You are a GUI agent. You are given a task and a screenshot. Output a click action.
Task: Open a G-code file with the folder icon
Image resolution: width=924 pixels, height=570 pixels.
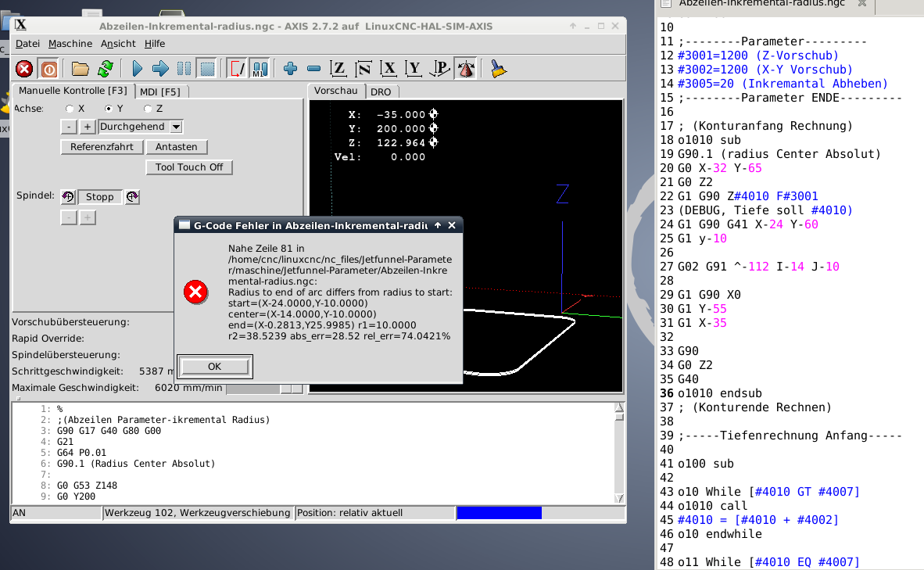coord(81,69)
